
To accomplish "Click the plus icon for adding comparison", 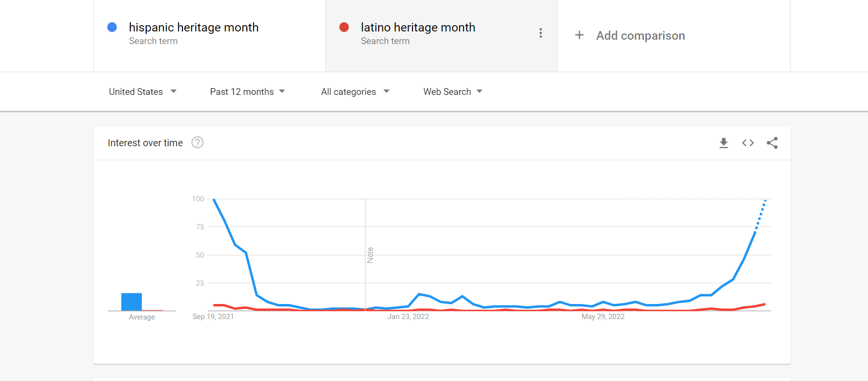I will pos(579,35).
